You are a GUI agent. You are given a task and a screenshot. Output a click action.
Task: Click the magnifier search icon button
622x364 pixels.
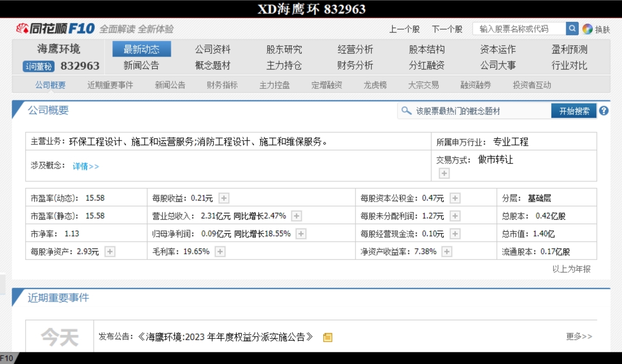[572, 28]
